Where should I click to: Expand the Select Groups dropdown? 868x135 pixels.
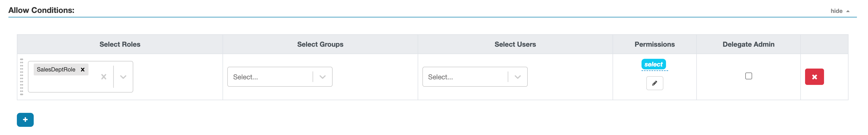pos(322,77)
